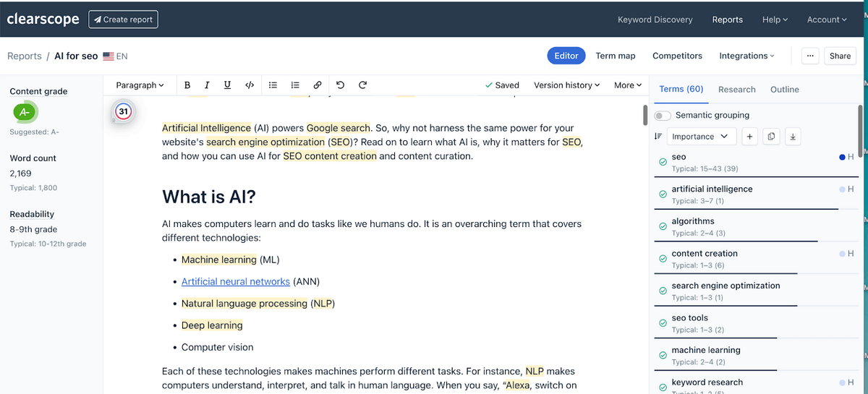
Task: Toggle bold formatting in editor toolbar
Action: click(188, 85)
